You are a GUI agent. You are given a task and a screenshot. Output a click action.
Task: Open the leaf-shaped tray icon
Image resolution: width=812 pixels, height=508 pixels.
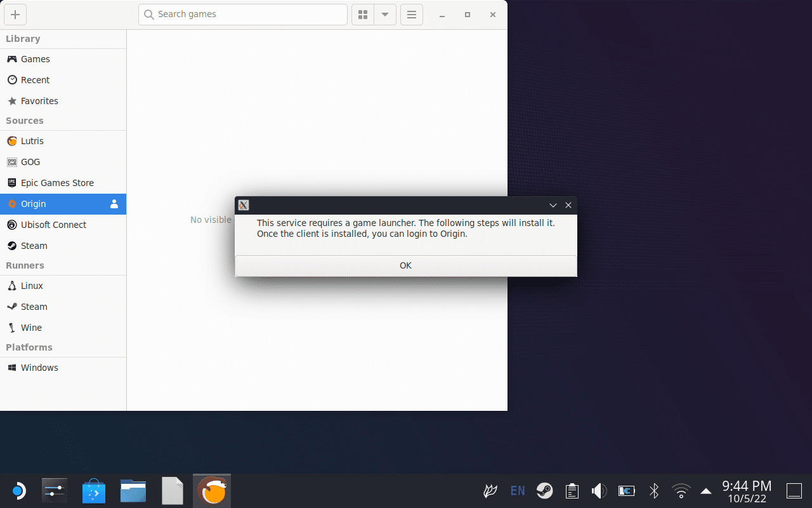(x=490, y=491)
